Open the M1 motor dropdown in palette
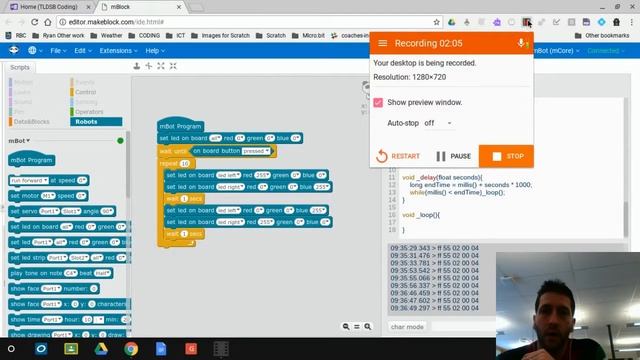This screenshot has height=360, width=640. (48, 196)
